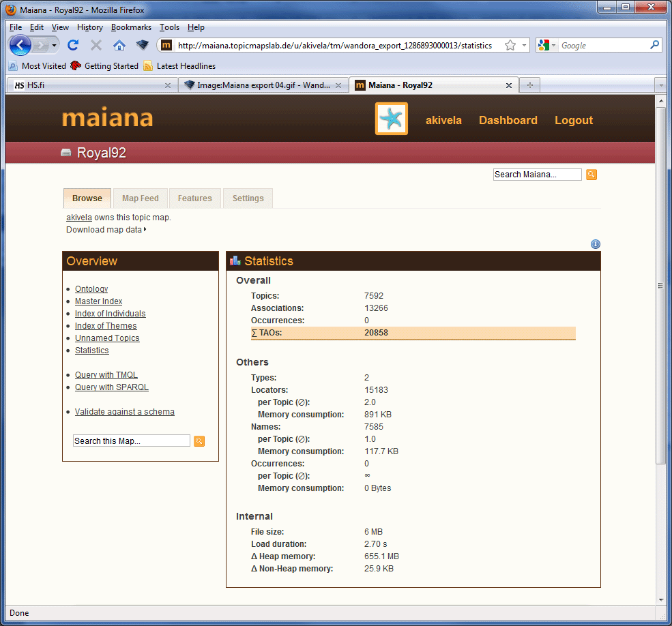Expand the Download map data disclosure arrow
The height and width of the screenshot is (626, 672).
pos(146,230)
